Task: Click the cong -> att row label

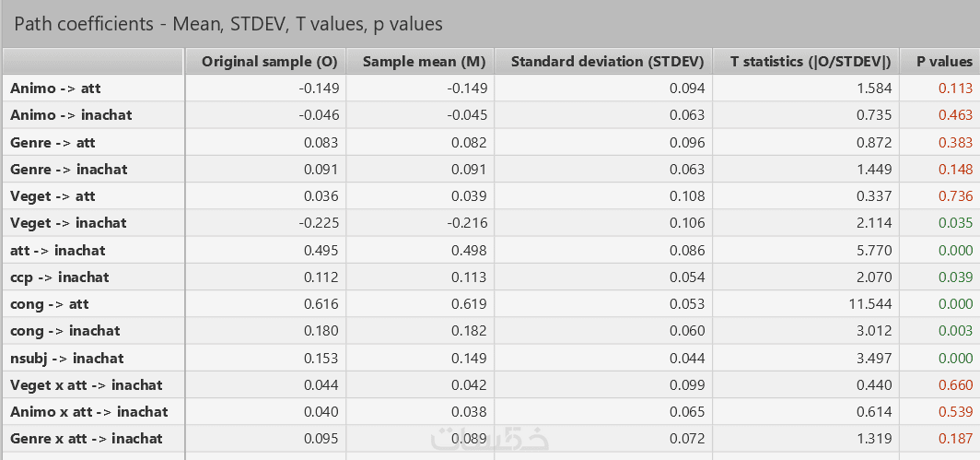Action: pos(50,304)
